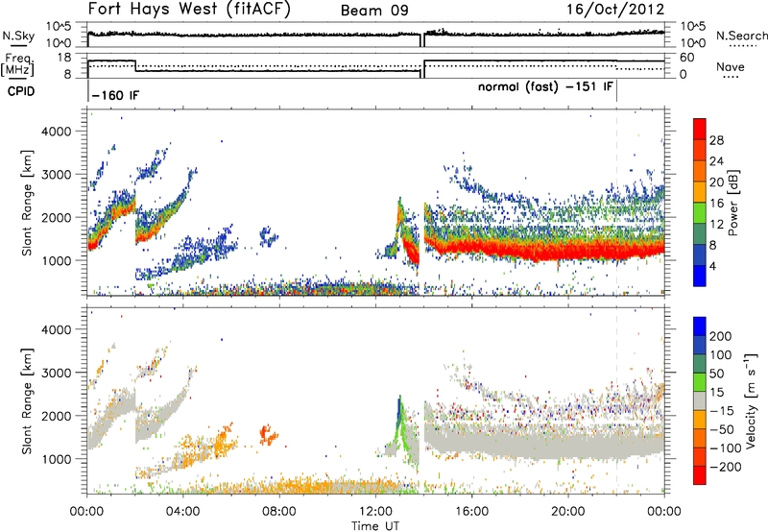Click the 'Time UT' axis label
This screenshot has height=532, width=768.
tap(375, 526)
